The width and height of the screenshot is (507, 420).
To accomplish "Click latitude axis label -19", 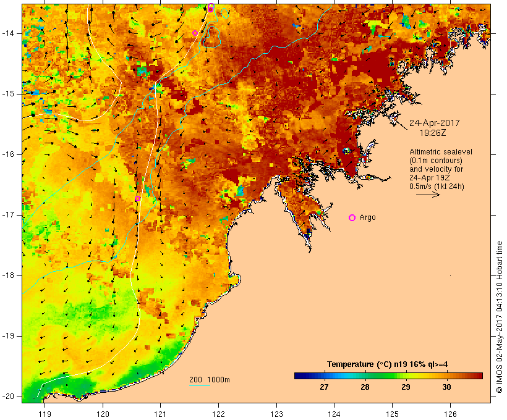I will click(8, 336).
